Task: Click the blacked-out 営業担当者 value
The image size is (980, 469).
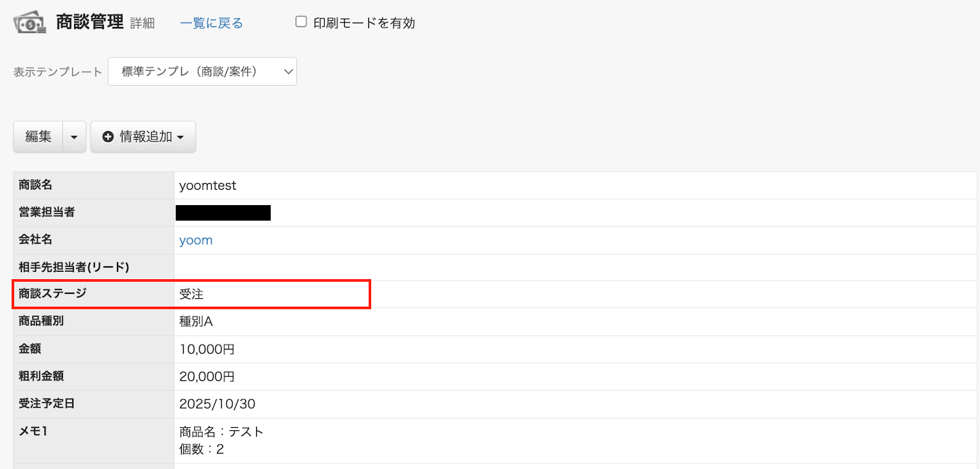Action: 223,212
